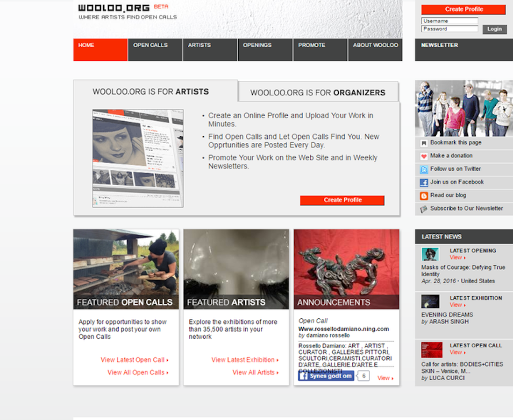The width and height of the screenshot is (513, 420).
Task: Click the Twitter bird icon
Action: coord(424,169)
